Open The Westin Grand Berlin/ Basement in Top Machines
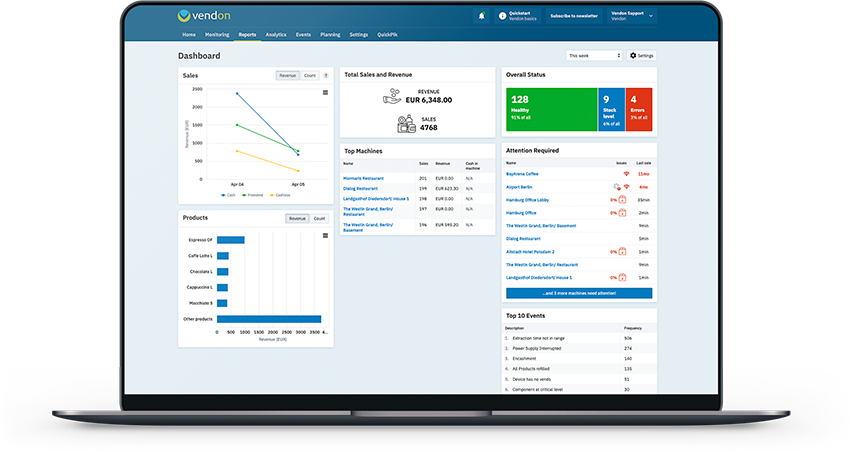This screenshot has height=452, width=850. coord(368,227)
